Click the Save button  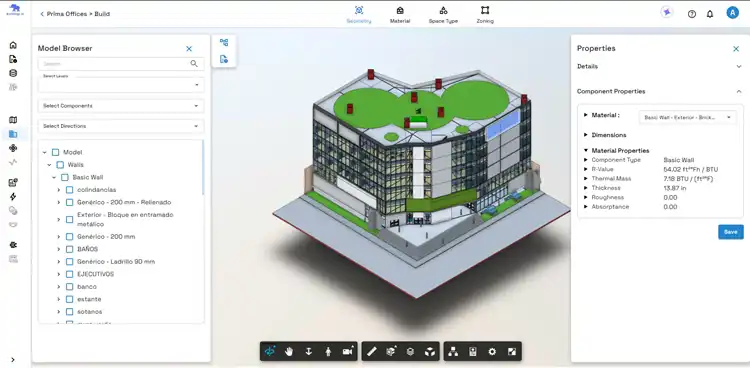(730, 232)
